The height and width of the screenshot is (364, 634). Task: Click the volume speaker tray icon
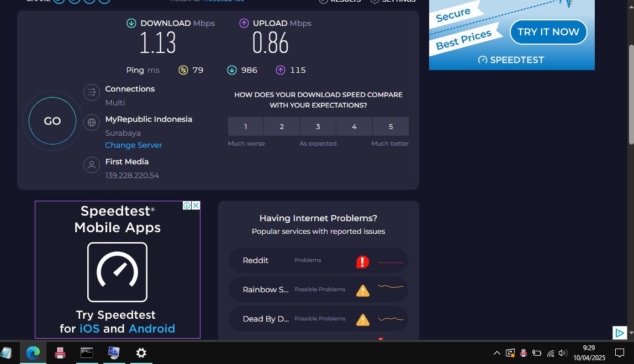(x=563, y=353)
